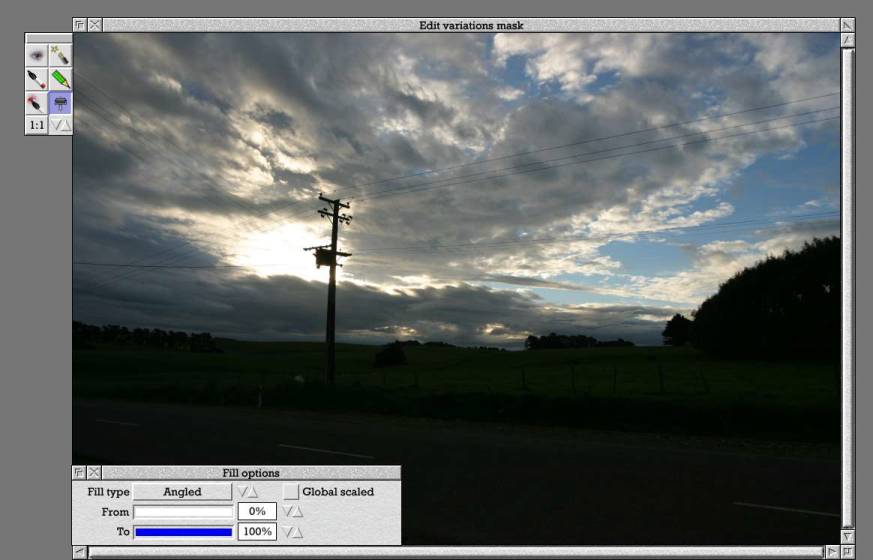Step fill type to next with up arrow

point(253,493)
